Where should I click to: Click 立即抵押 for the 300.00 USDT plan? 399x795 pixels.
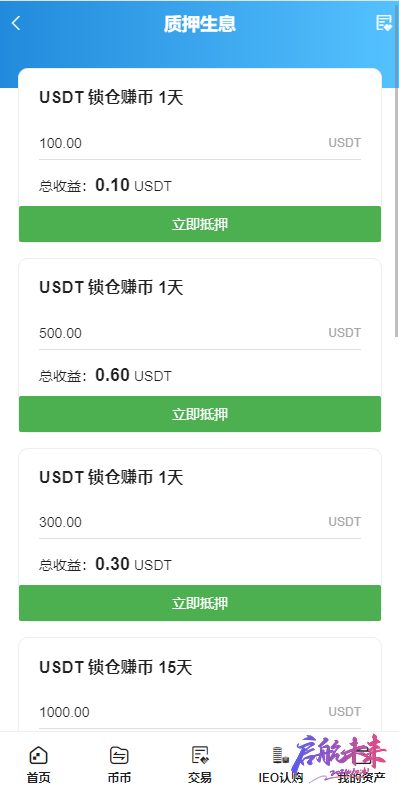point(200,603)
